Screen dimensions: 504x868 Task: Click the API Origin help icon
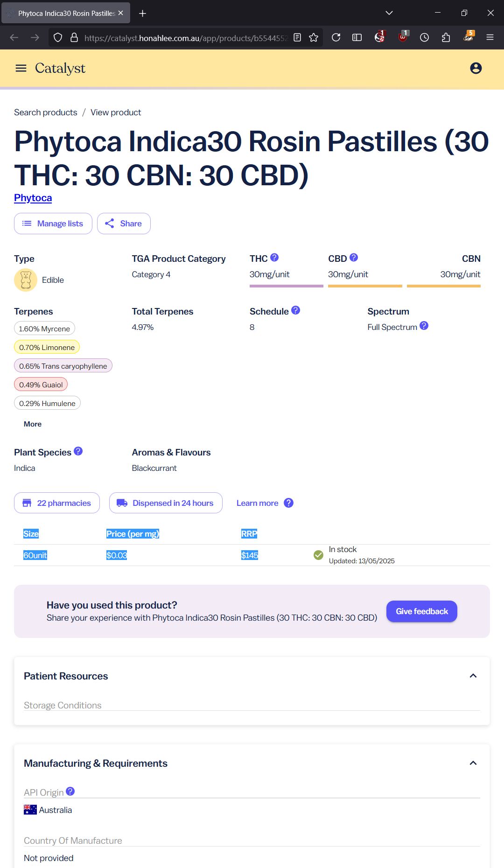coord(70,791)
